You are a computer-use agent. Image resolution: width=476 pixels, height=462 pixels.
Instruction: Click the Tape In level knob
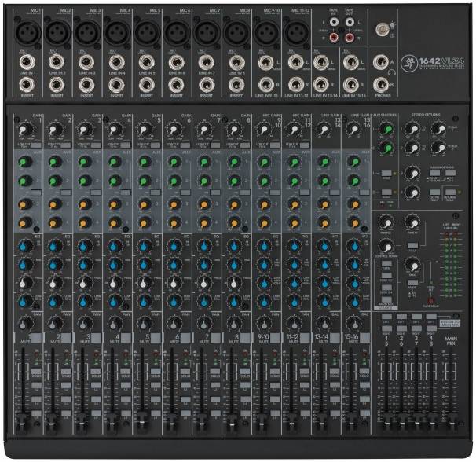[412, 222]
